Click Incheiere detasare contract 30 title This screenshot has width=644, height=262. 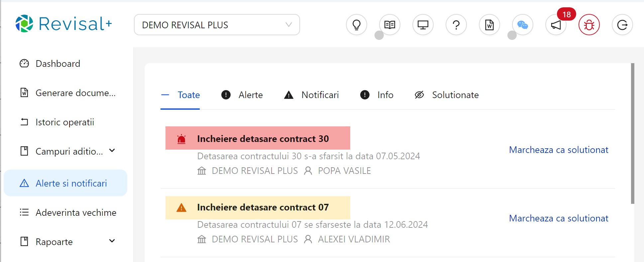(263, 139)
